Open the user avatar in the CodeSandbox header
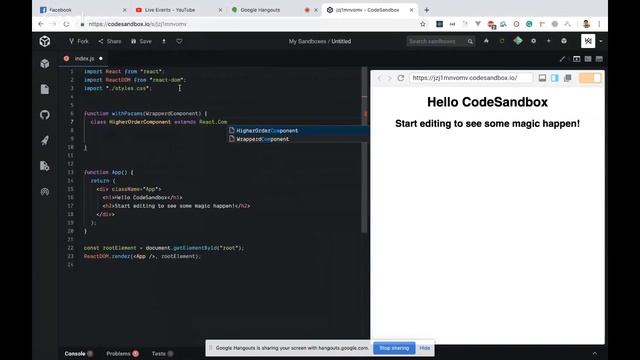The width and height of the screenshot is (640, 360). (588, 41)
